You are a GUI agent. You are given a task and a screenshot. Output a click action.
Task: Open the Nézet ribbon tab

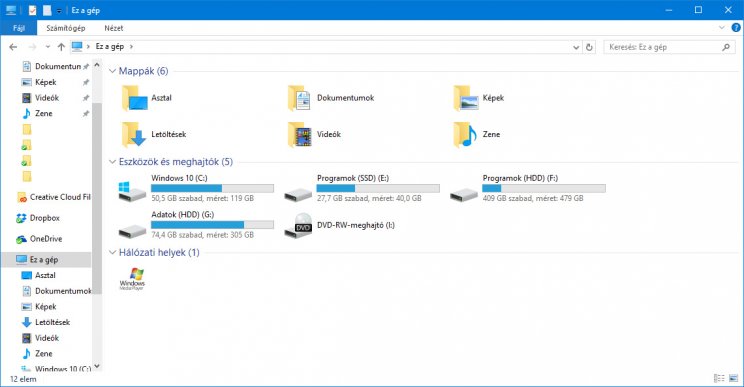(114, 28)
